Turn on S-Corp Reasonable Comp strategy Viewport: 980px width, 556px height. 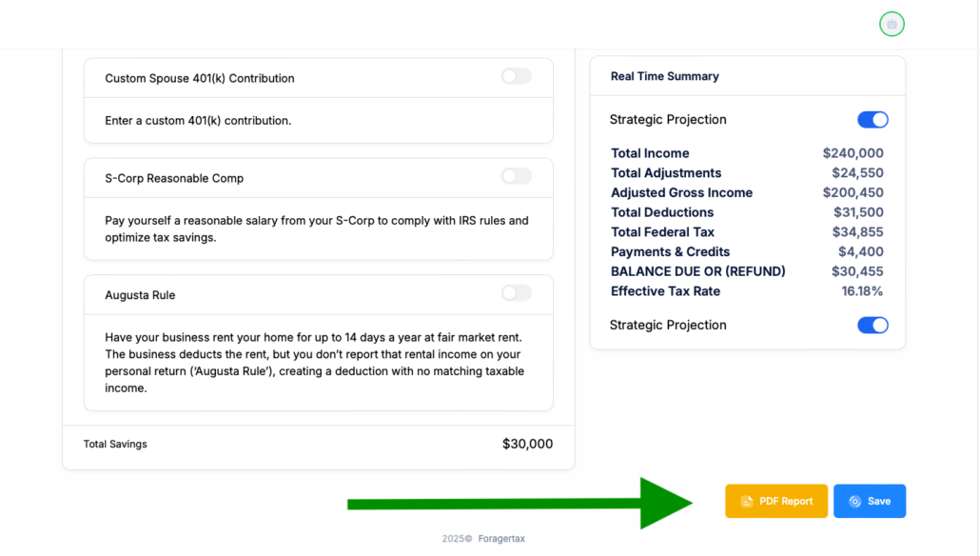(x=516, y=176)
